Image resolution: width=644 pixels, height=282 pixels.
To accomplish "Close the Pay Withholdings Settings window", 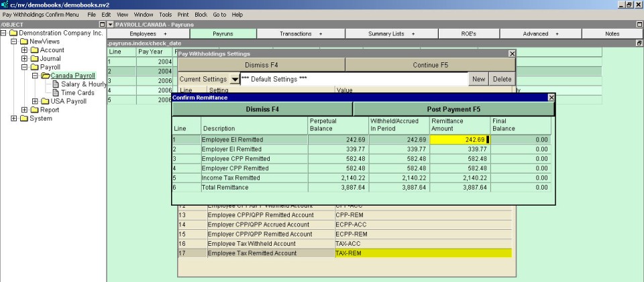I will [x=513, y=54].
